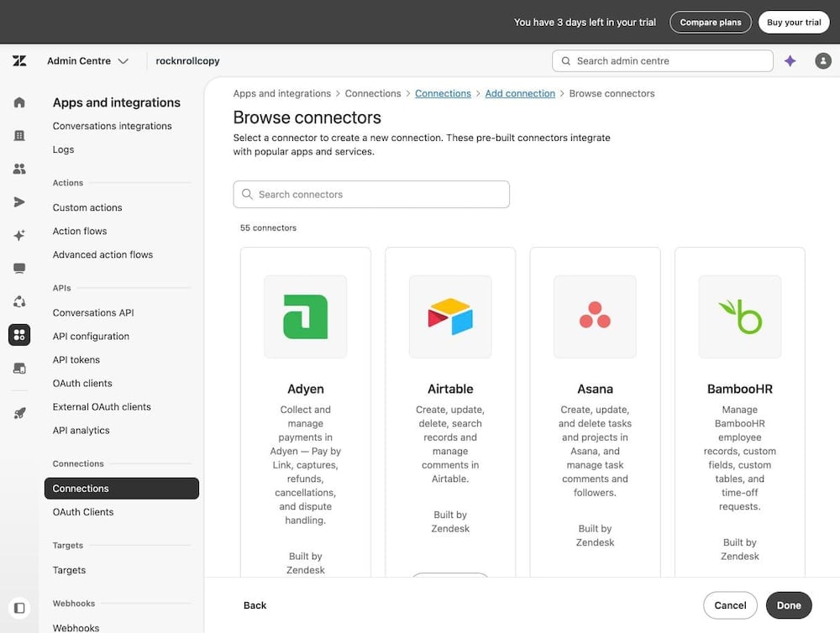This screenshot has width=840, height=633.
Task: Open Conversations API
Action: click(93, 312)
